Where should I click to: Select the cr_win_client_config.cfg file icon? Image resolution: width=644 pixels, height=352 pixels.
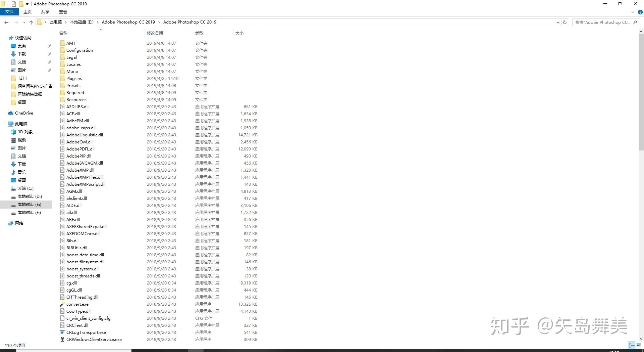pos(62,318)
